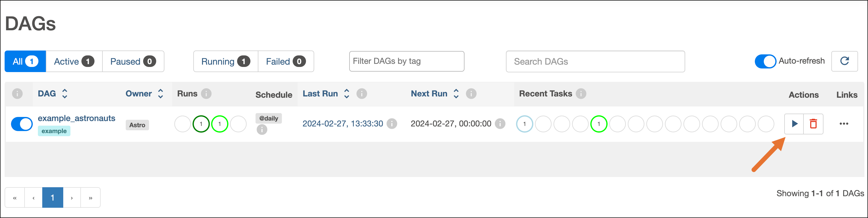Sort DAGs by Last Run
The height and width of the screenshot is (218, 868).
346,94
